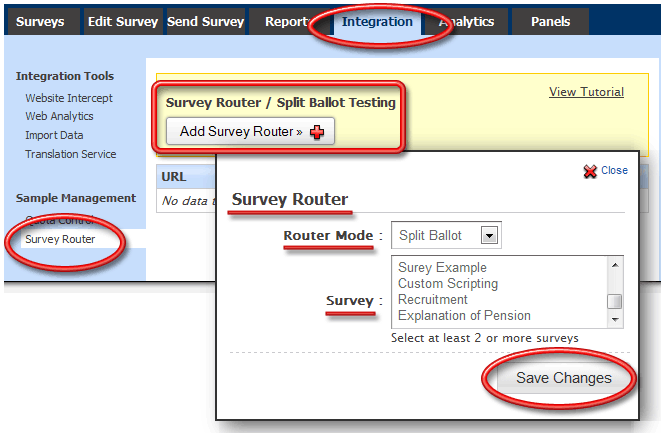Viewport: 665px width, 433px height.
Task: Open Import Data sidebar link
Action: [54, 135]
